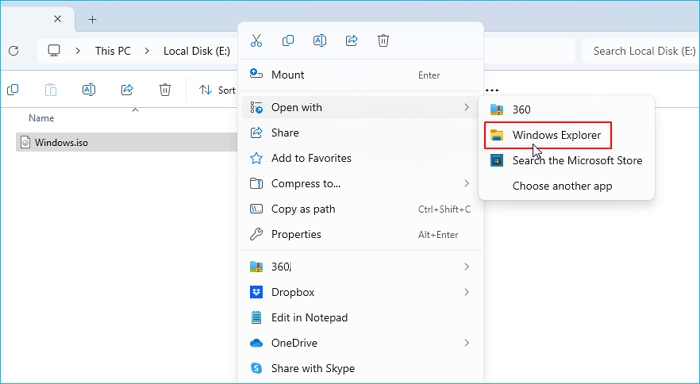This screenshot has width=700, height=384.
Task: Expand the chevron after This PC
Action: click(x=147, y=51)
